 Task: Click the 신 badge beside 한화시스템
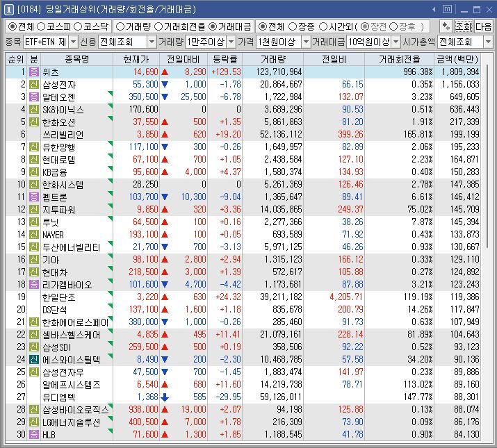click(33, 184)
